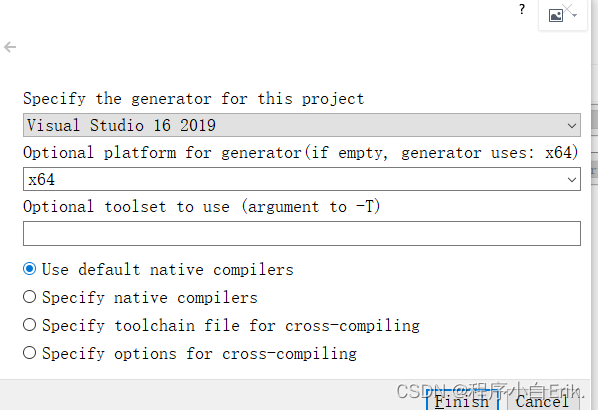Pick Specify options for cross-compiling
600x410 pixels.
click(190, 353)
